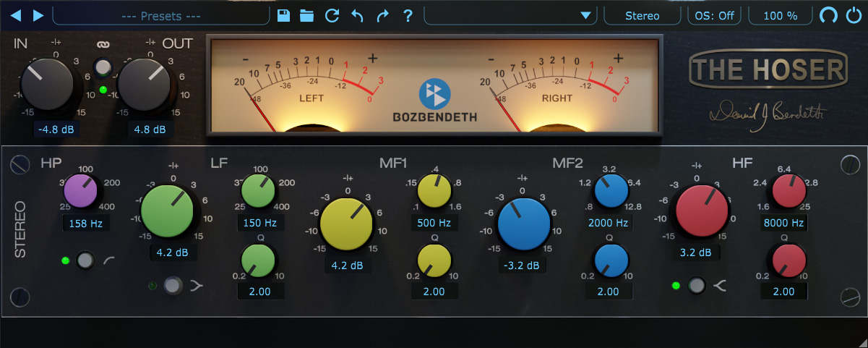Toggle the LF shelf mode button
The image size is (868, 348).
(173, 285)
